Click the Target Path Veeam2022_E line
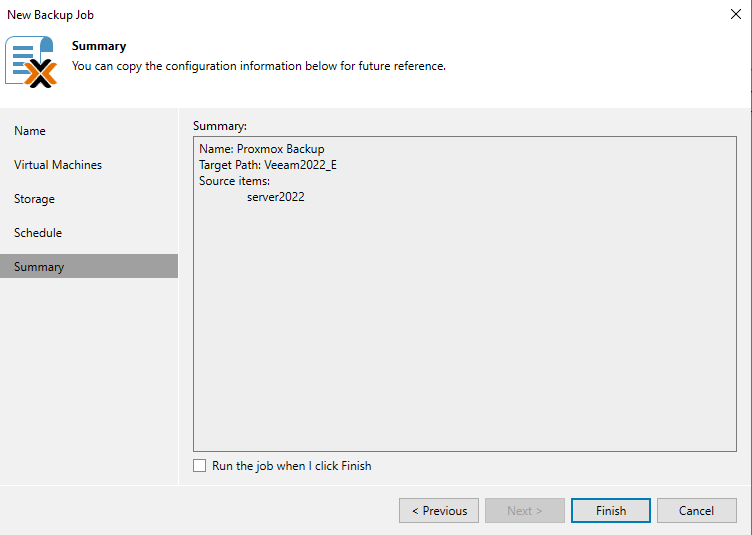The image size is (752, 535). pyautogui.click(x=267, y=165)
